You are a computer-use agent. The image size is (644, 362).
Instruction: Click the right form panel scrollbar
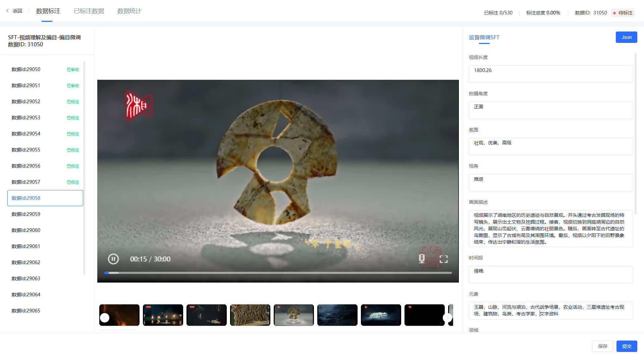tap(636, 133)
